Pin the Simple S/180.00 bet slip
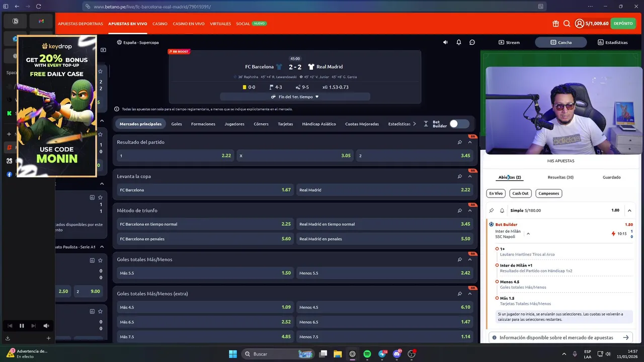 (492, 211)
